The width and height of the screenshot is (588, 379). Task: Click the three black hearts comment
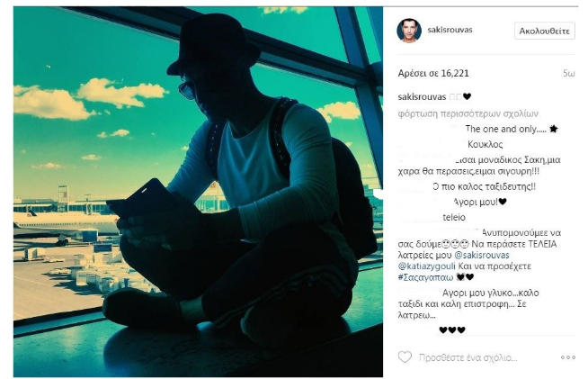452,329
